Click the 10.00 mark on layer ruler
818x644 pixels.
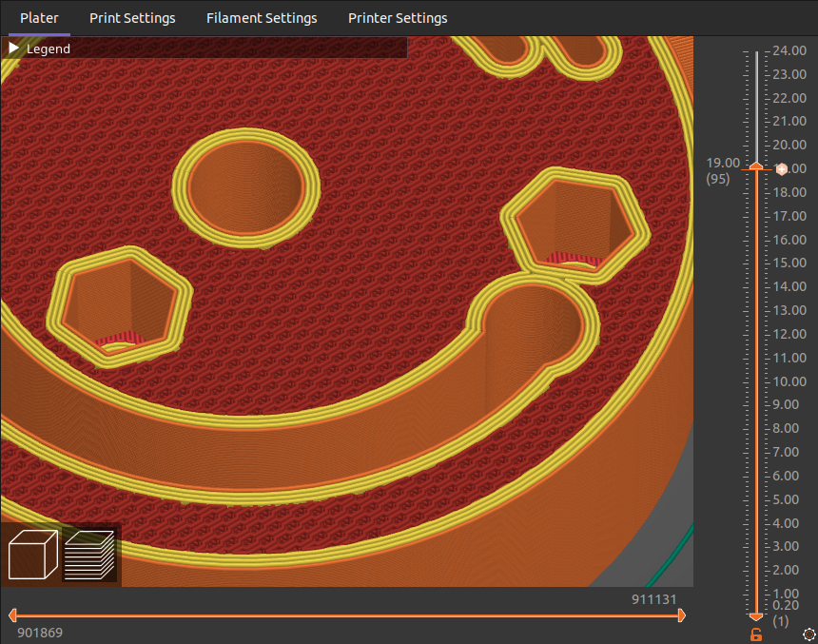(789, 381)
